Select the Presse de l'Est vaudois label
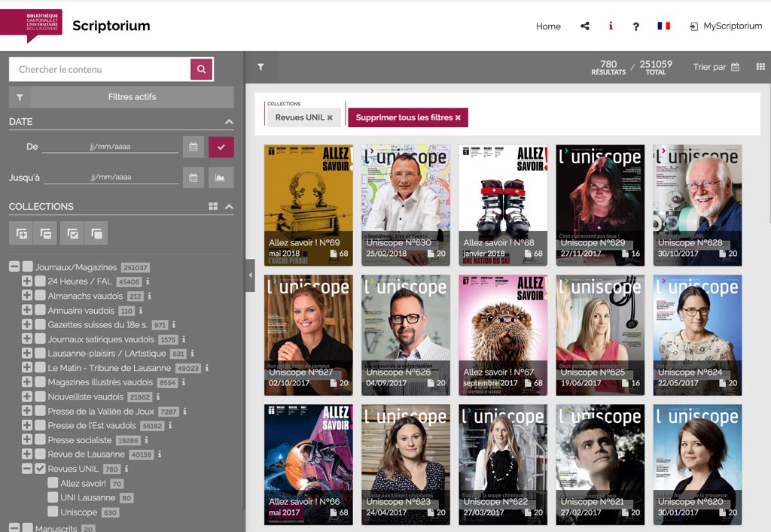This screenshot has height=532, width=771. 91,425
